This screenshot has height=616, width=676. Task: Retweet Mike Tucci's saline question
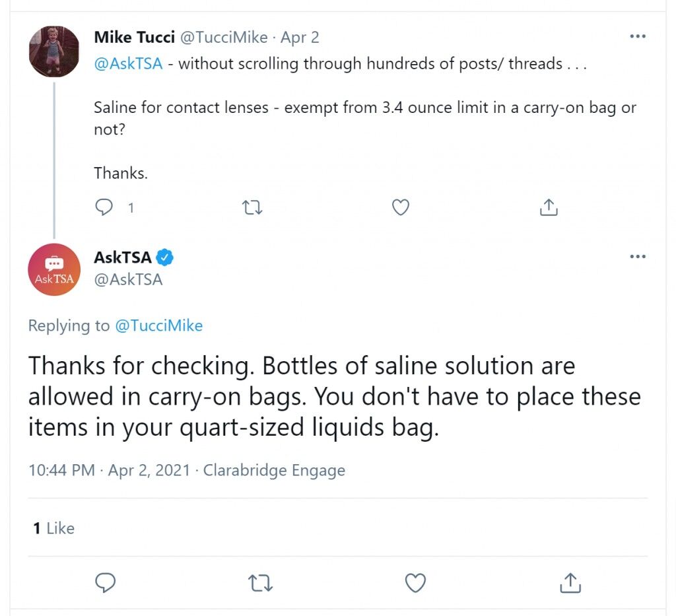coord(252,207)
